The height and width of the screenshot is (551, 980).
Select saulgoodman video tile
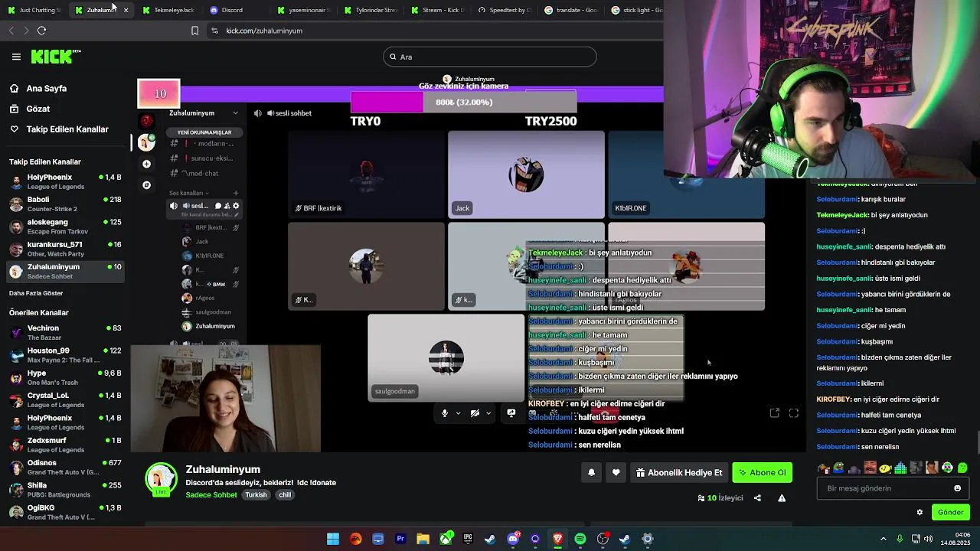[x=446, y=357]
